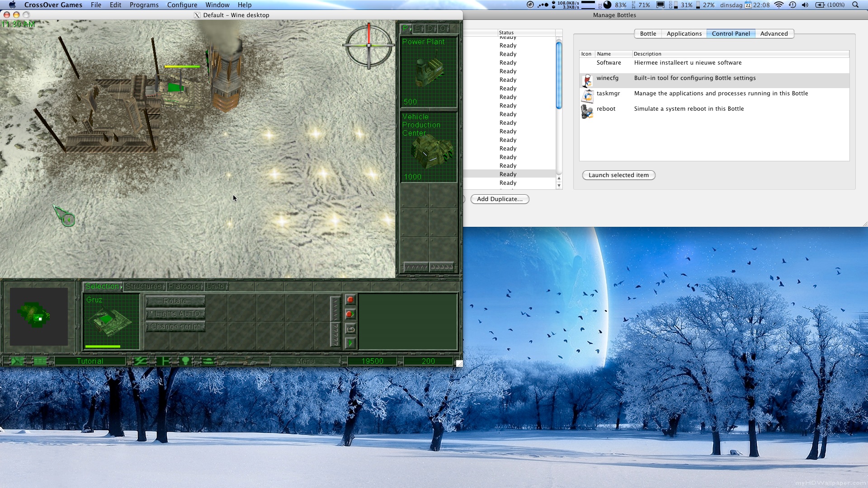Select the Power Plant build card
This screenshot has height=488, width=868.
429,72
